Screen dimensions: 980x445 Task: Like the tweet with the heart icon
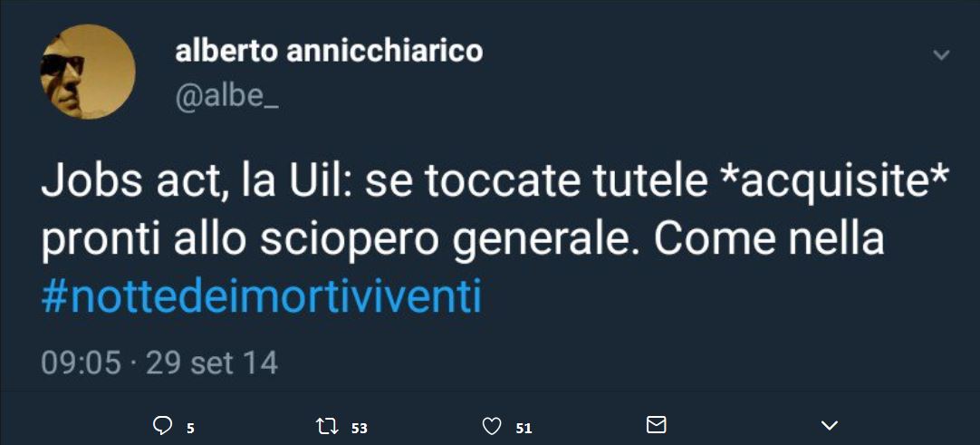[493, 427]
